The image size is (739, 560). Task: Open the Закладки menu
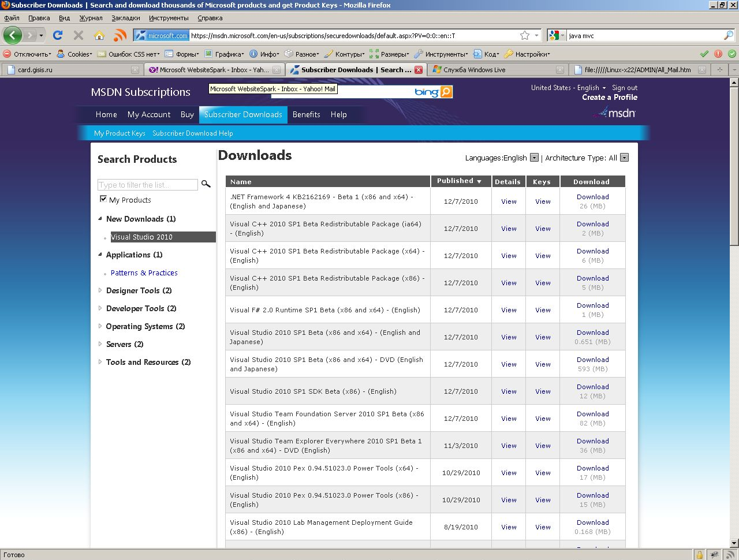[126, 18]
